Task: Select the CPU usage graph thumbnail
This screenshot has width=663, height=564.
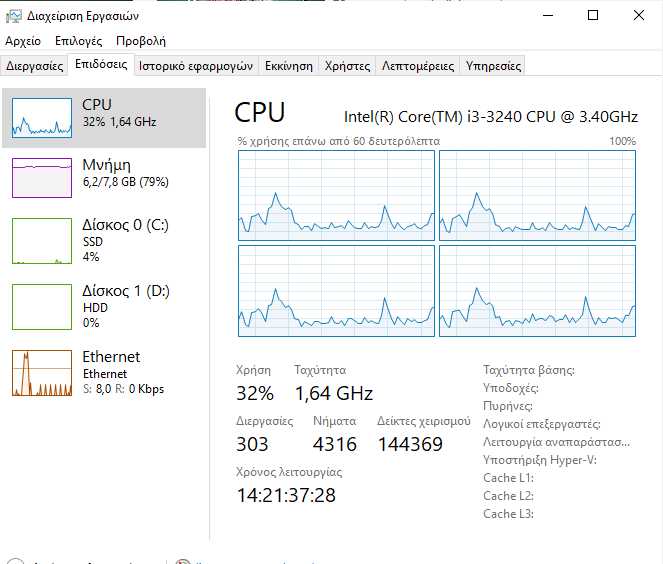Action: pyautogui.click(x=42, y=117)
